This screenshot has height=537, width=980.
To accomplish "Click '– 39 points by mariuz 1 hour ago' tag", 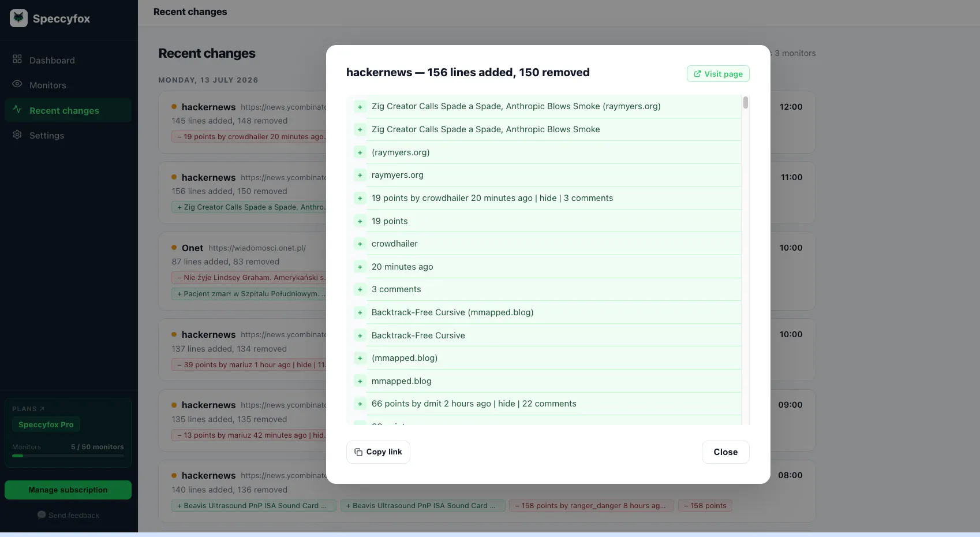I will 249,364.
